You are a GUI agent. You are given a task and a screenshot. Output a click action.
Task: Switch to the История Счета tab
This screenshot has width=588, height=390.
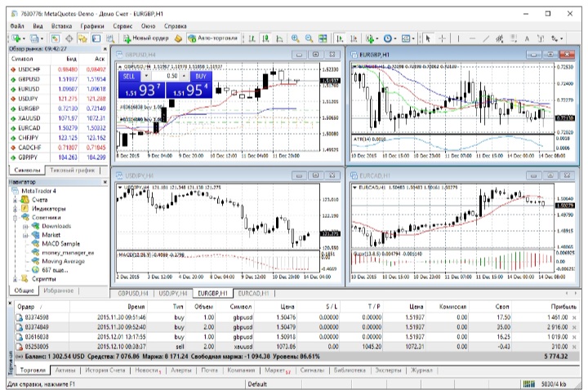[x=105, y=370]
